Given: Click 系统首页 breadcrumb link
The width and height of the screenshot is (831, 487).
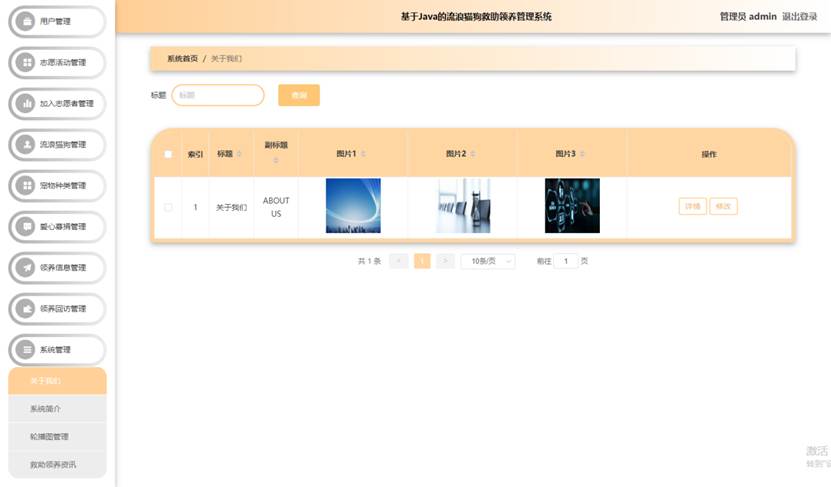Looking at the screenshot, I should (182, 58).
